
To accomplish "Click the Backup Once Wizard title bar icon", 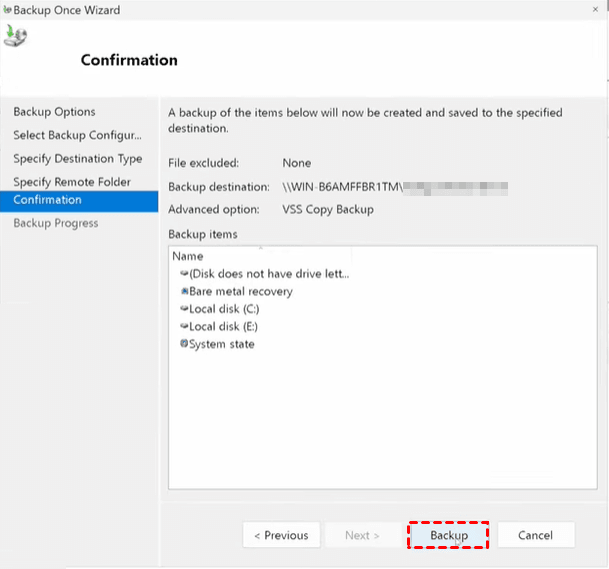I will [x=9, y=10].
